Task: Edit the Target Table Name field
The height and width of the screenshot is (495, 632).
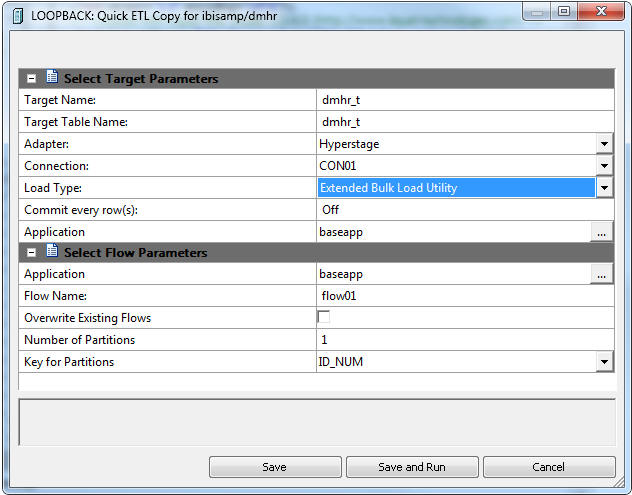Action: tap(466, 122)
